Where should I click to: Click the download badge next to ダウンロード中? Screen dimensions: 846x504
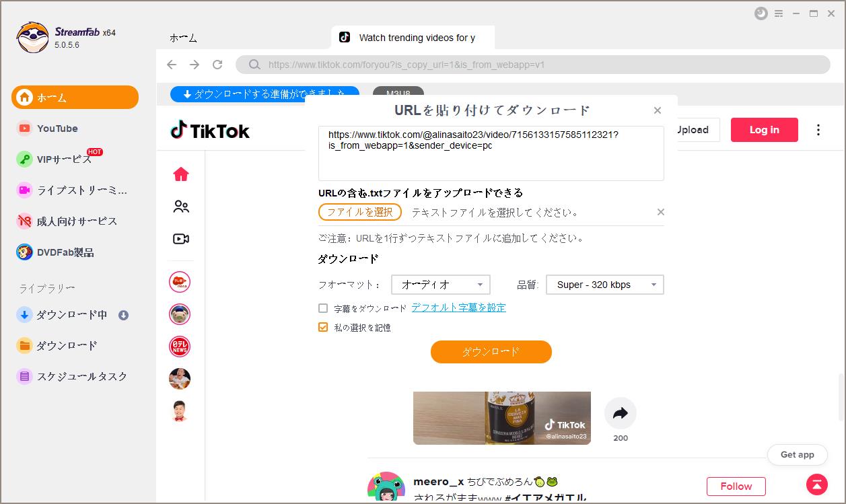coord(123,315)
